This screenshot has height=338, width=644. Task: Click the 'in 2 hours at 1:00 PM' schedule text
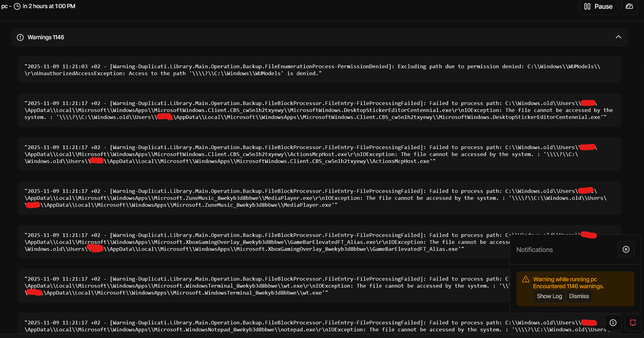(x=49, y=6)
